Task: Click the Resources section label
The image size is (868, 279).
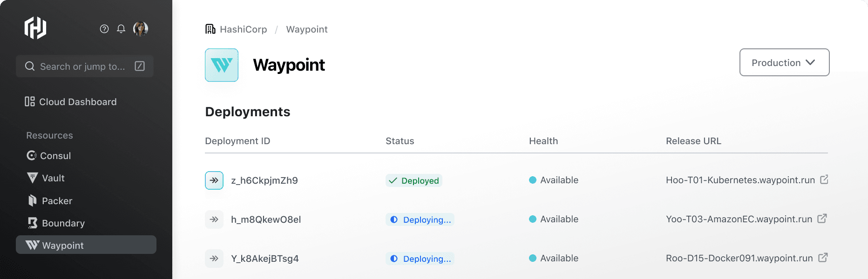Action: tap(49, 135)
